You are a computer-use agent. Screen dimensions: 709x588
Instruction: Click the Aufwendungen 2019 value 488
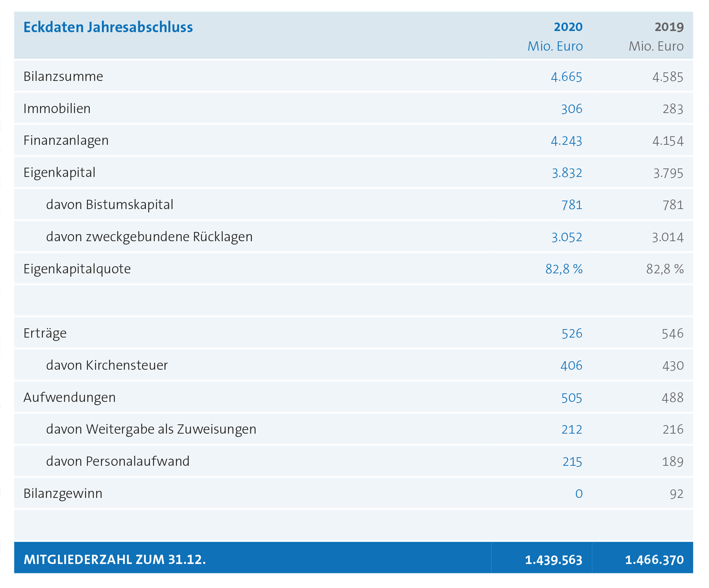[x=672, y=398]
